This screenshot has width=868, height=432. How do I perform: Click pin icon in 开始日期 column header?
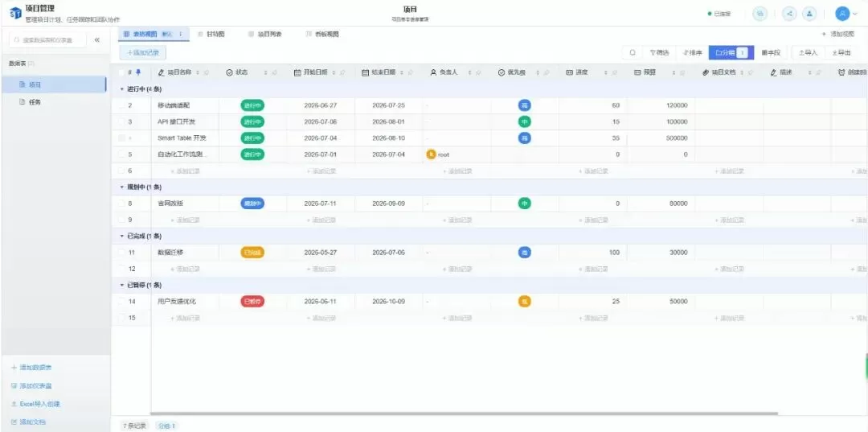(x=342, y=72)
